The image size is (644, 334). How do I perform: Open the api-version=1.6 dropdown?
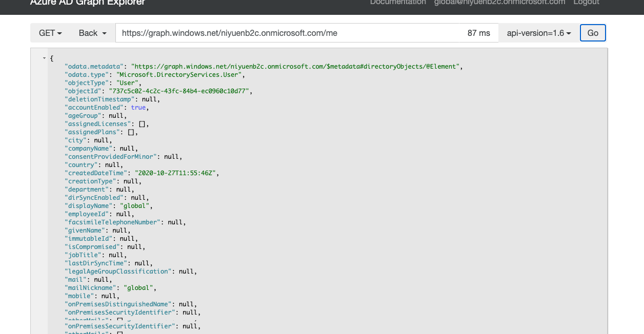click(539, 33)
